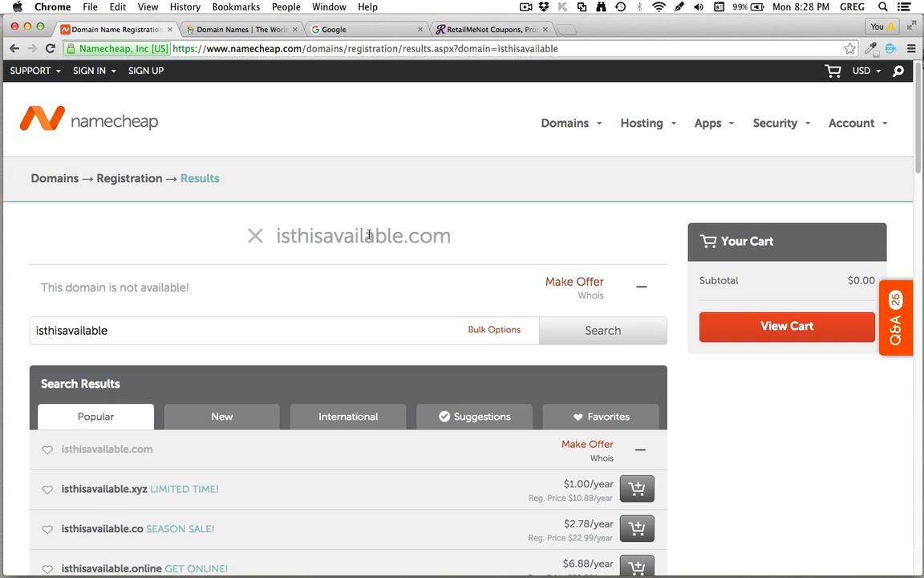924x578 pixels.
Task: Click the search magnifier in top bar
Action: pos(898,71)
